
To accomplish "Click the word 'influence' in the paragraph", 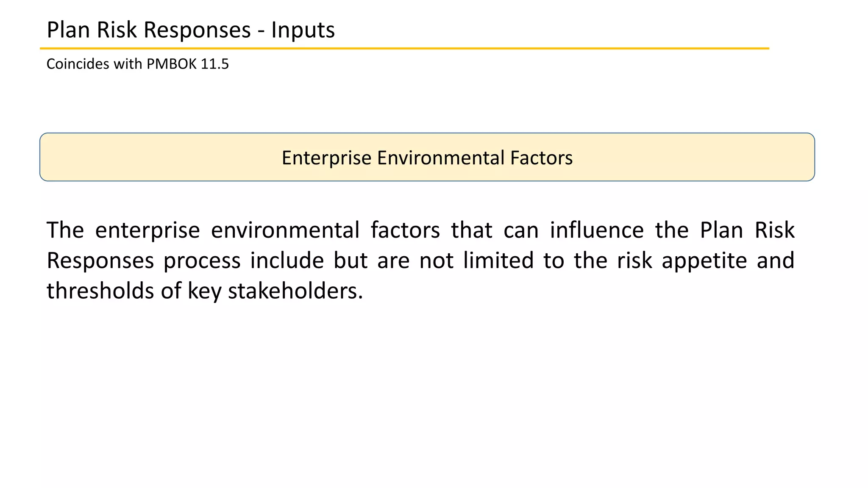I will pos(597,230).
